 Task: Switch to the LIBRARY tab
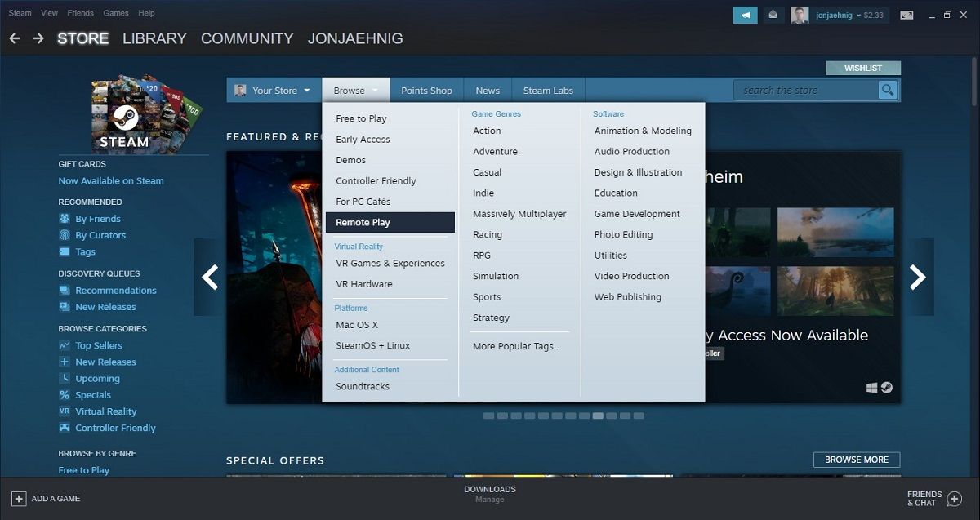154,38
